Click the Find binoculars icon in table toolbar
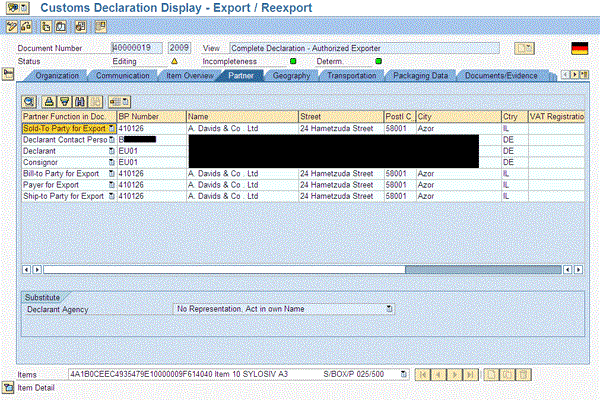Image resolution: width=600 pixels, height=400 pixels. [x=79, y=101]
